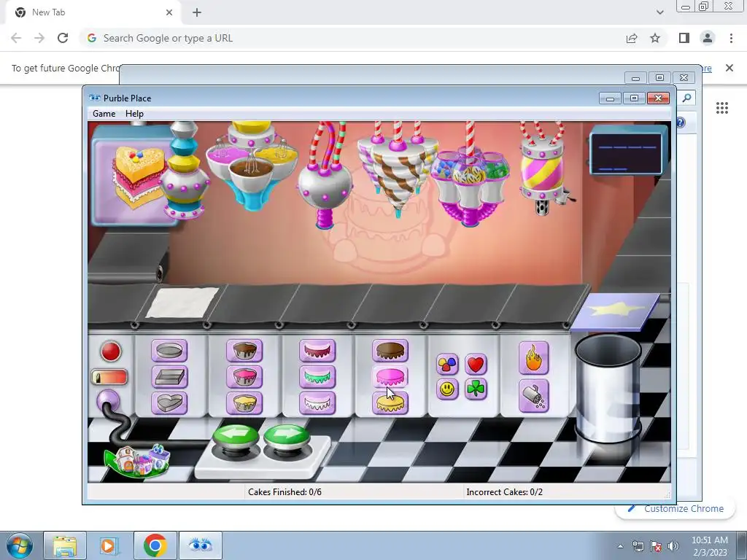The width and height of the screenshot is (747, 560).
Task: Reload the Chrome page
Action: [63, 38]
